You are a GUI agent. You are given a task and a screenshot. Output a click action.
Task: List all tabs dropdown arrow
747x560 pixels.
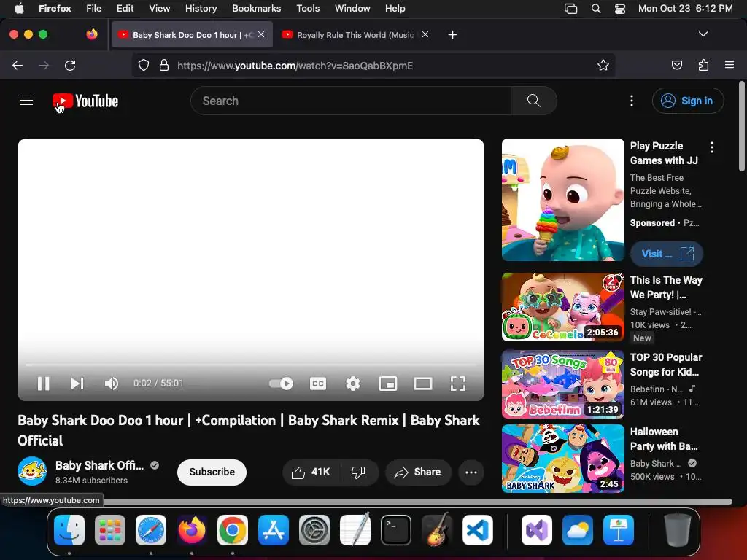[x=703, y=34]
